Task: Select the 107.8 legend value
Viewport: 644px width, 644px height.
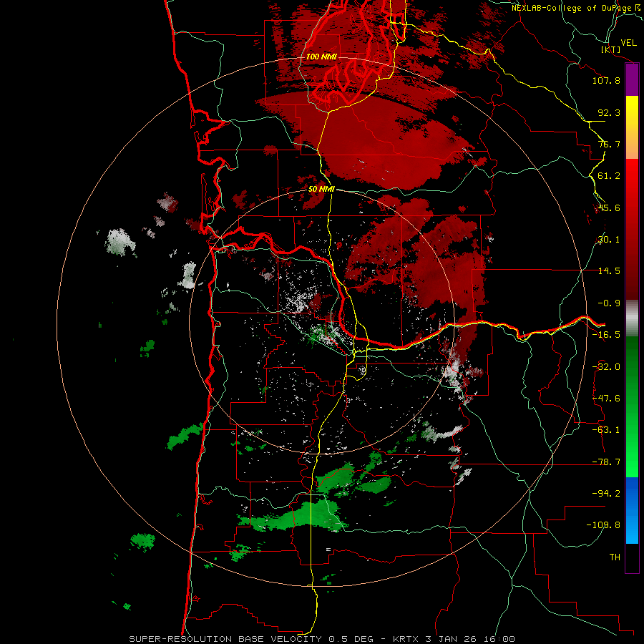Action: pos(606,80)
